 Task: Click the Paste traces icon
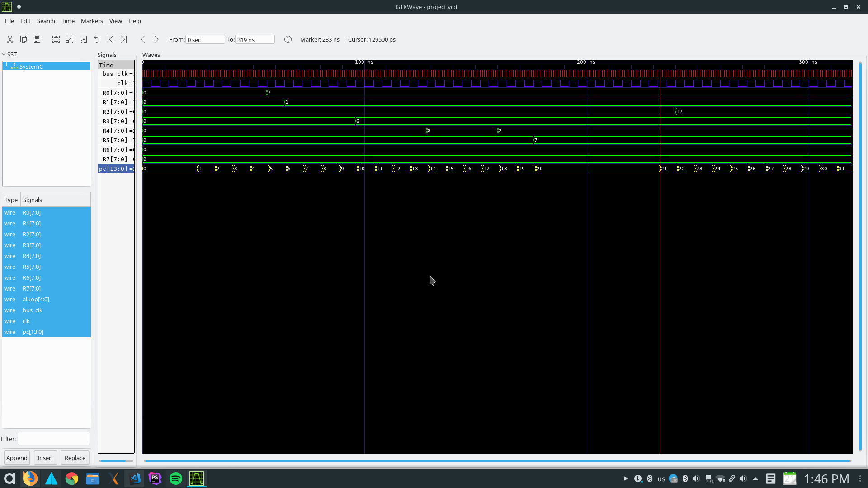37,40
